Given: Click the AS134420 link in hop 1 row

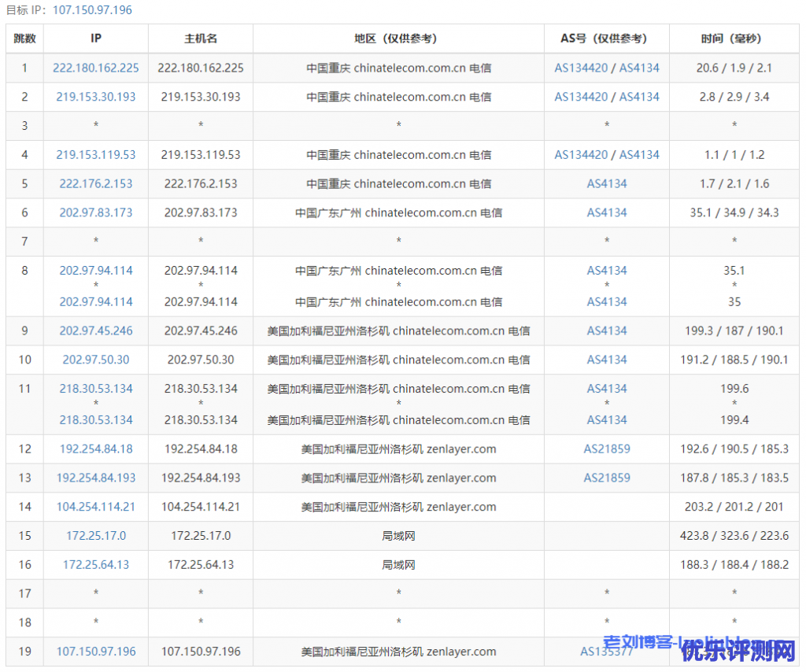Looking at the screenshot, I should tap(581, 68).
